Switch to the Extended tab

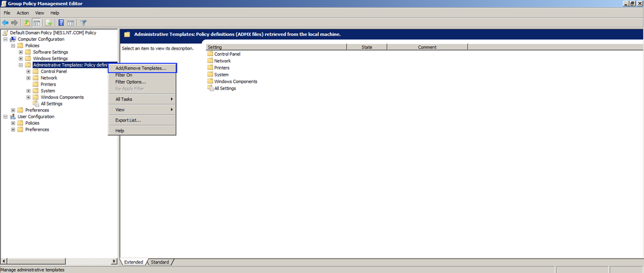pyautogui.click(x=133, y=262)
